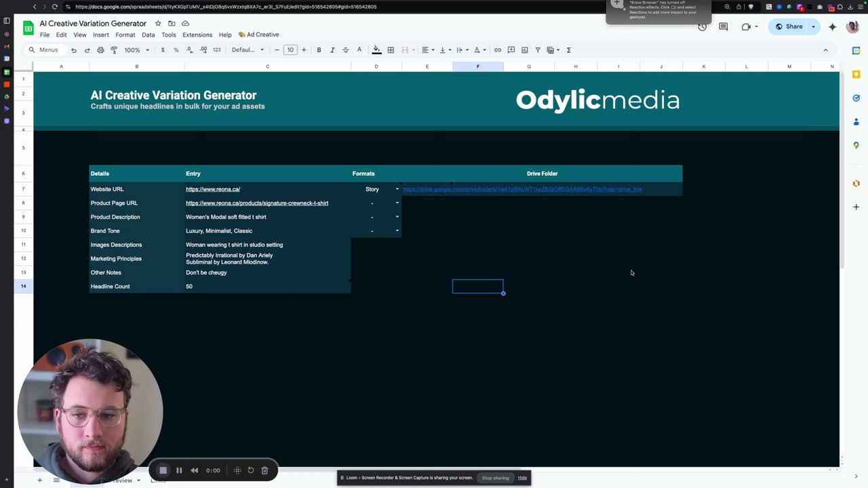Click Stop sharing in the Loom bar
This screenshot has height=488, width=868.
coord(495,478)
